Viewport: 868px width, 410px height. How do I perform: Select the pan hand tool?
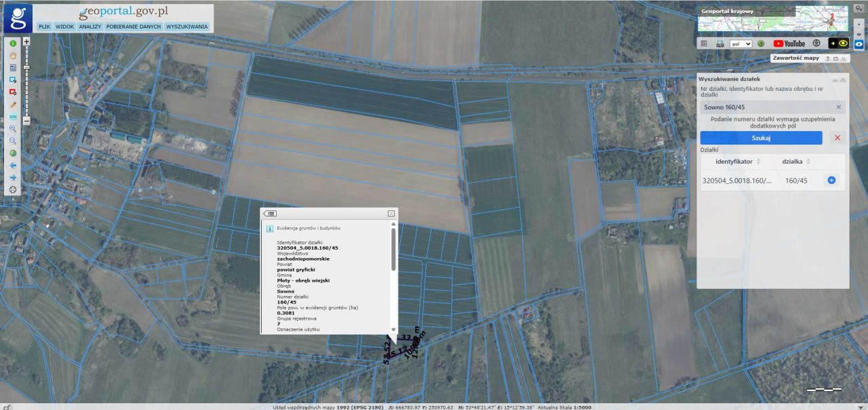point(13,56)
